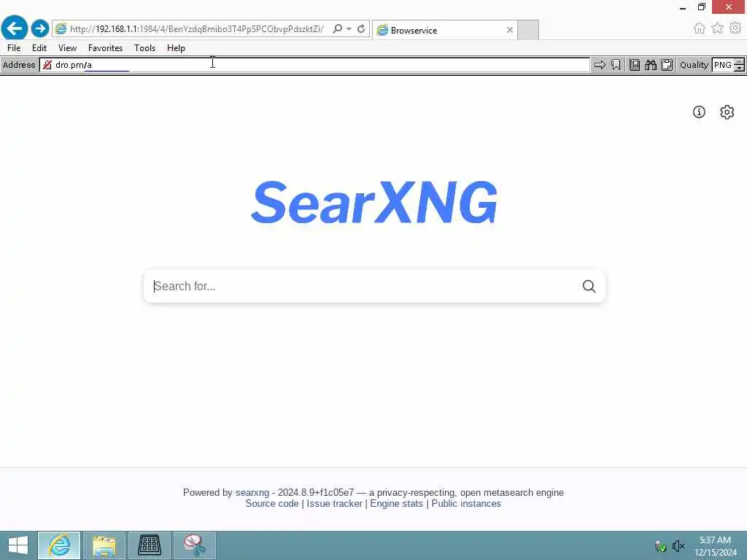This screenshot has height=560, width=747.
Task: Go back with the IE back arrow
Action: click(x=15, y=28)
